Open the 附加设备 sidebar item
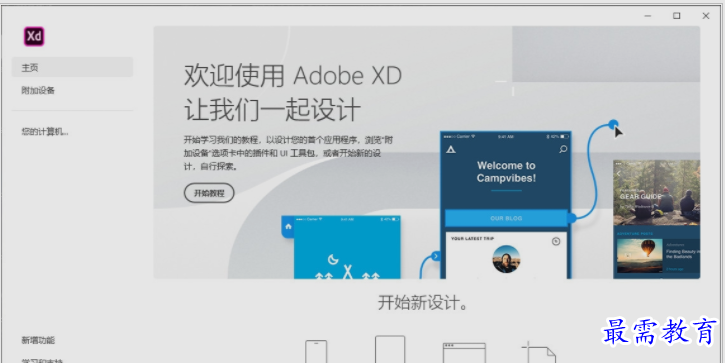725x363 pixels. coord(38,90)
